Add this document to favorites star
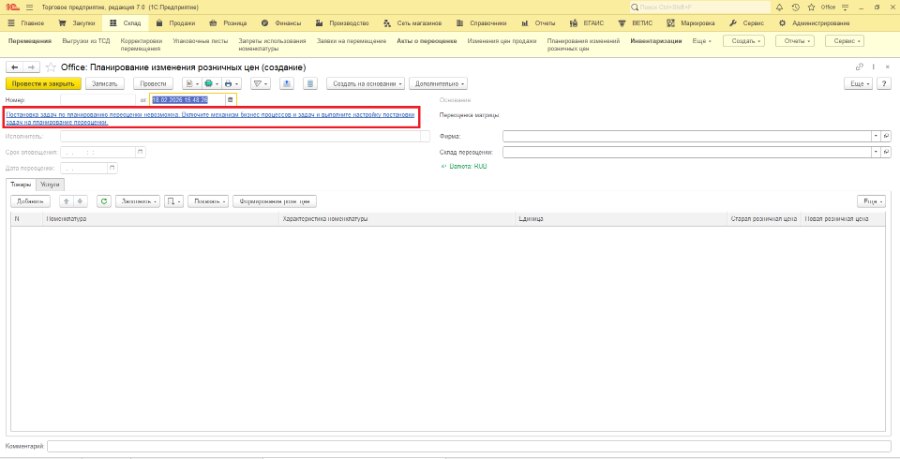This screenshot has height=459, width=900. [x=51, y=67]
